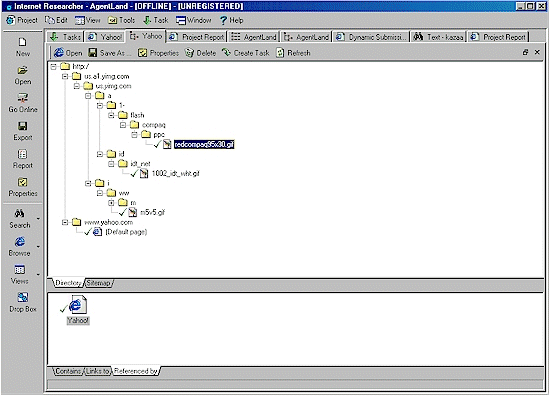Expand the m folder node
Viewport: 550px width, 396px height.
[x=111, y=202]
